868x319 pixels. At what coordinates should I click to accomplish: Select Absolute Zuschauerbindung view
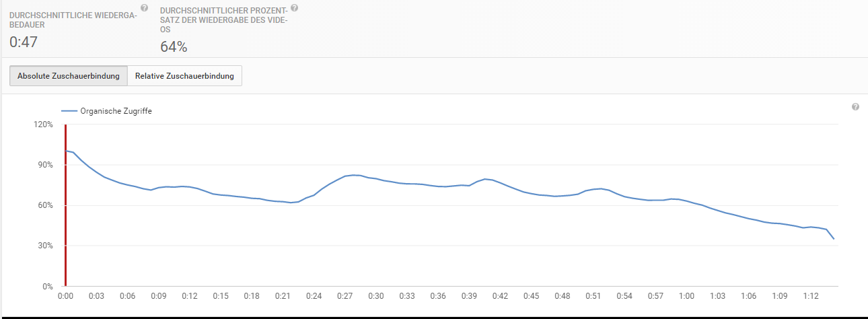point(69,76)
